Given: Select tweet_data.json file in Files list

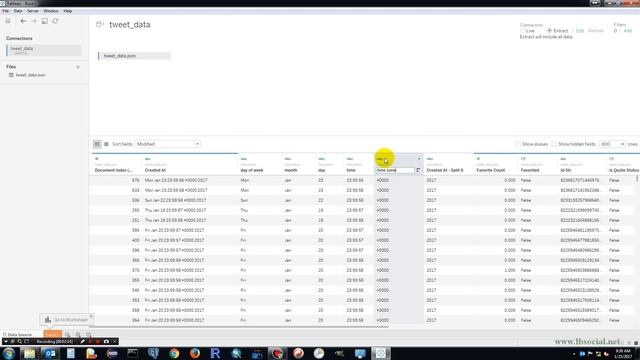Looking at the screenshot, I should [x=31, y=75].
